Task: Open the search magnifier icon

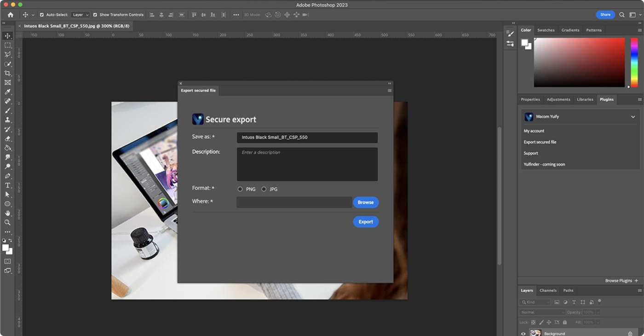Action: coord(622,15)
